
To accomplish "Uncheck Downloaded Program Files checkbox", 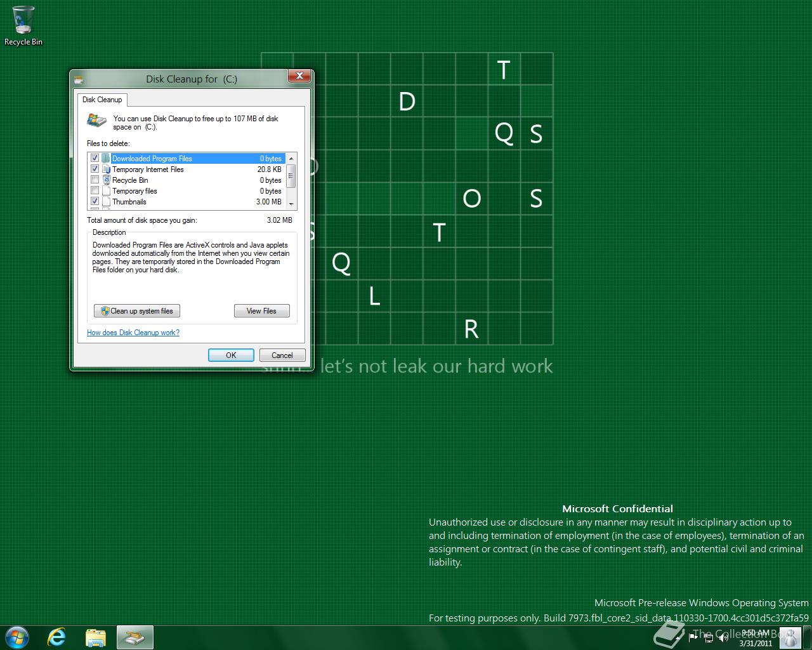I will click(95, 158).
